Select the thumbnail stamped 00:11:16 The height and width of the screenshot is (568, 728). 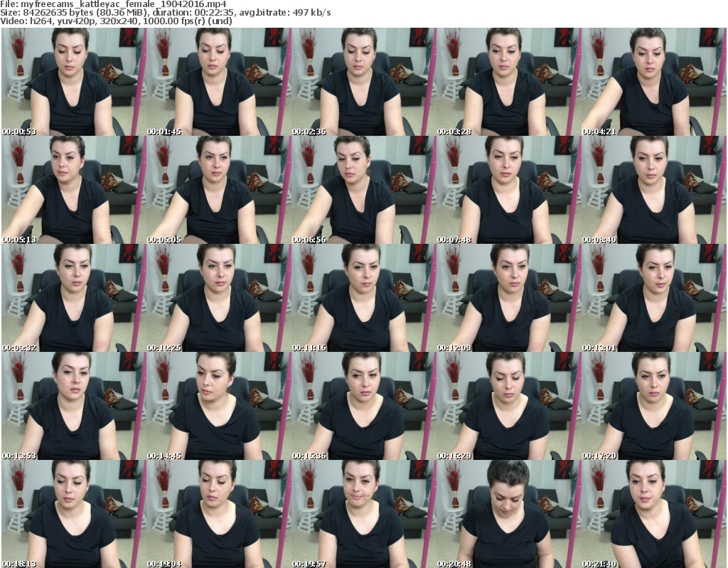coord(363,298)
